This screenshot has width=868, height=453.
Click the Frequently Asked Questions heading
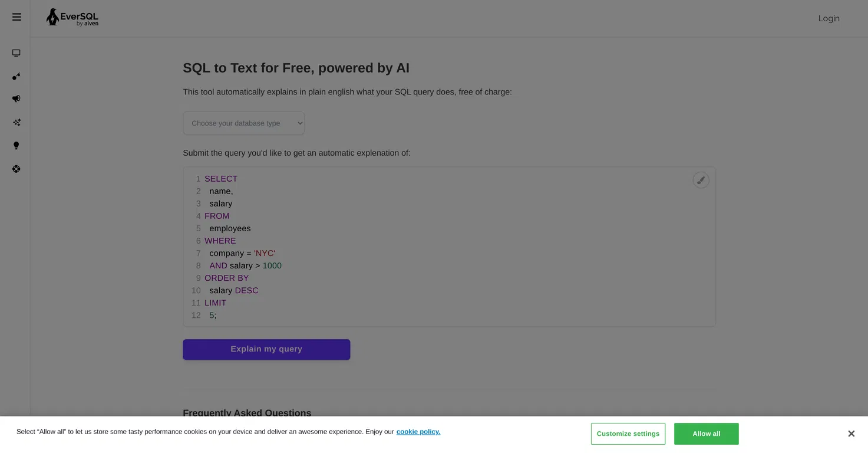[x=247, y=413]
